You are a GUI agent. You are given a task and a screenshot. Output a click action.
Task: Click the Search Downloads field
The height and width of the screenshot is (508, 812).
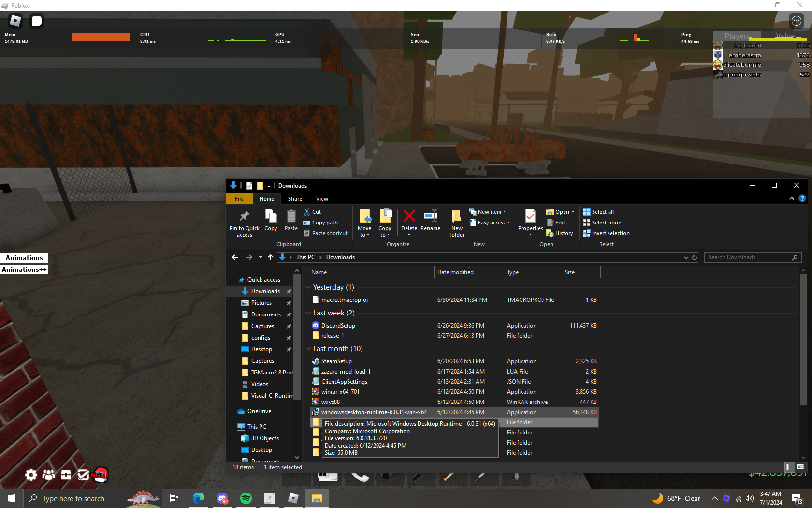click(753, 257)
